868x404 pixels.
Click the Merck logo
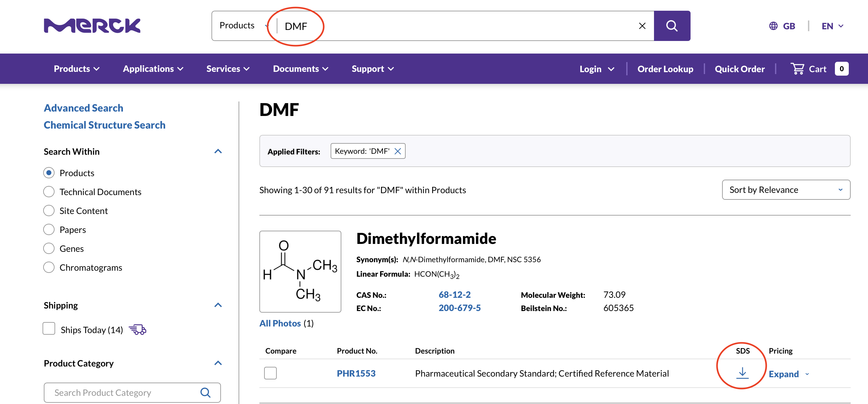(92, 26)
